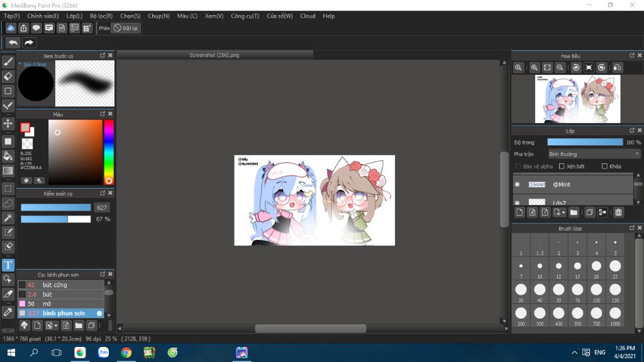Click the brush size value 627 field
The width and height of the screenshot is (644, 362).
102,207
